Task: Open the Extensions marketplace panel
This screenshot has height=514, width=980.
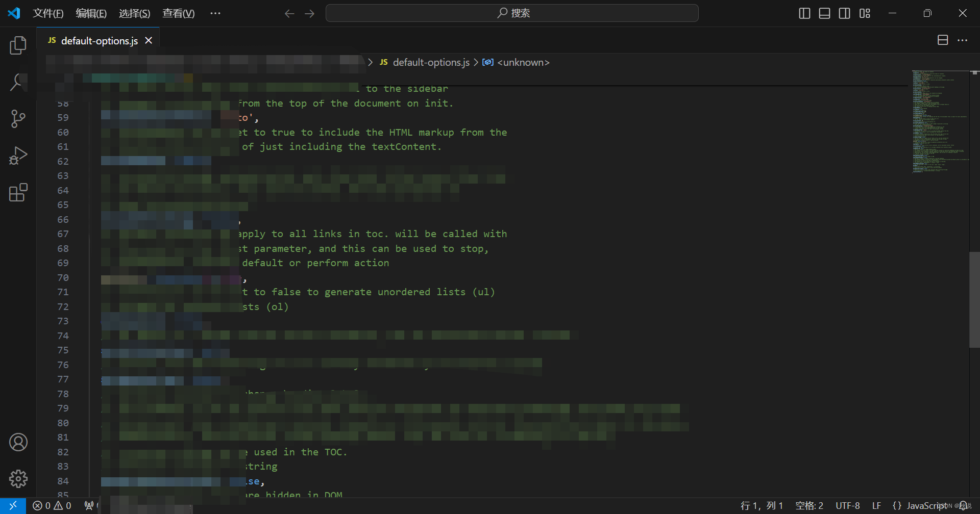Action: click(x=18, y=192)
